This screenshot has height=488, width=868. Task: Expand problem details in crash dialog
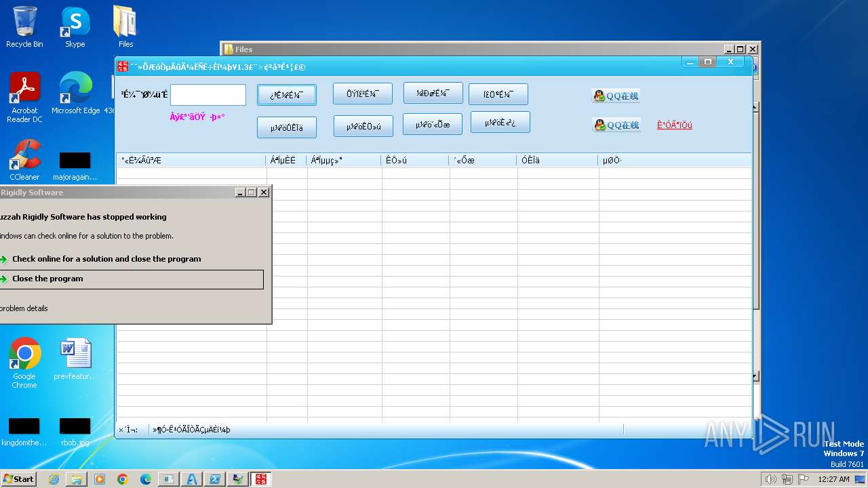click(x=24, y=308)
